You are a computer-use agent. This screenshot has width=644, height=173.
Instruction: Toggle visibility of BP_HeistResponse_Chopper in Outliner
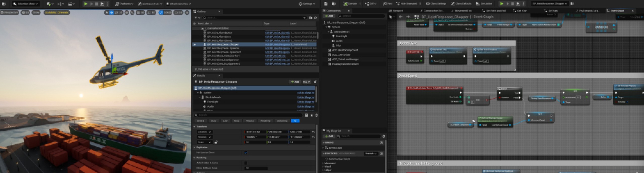(194, 44)
